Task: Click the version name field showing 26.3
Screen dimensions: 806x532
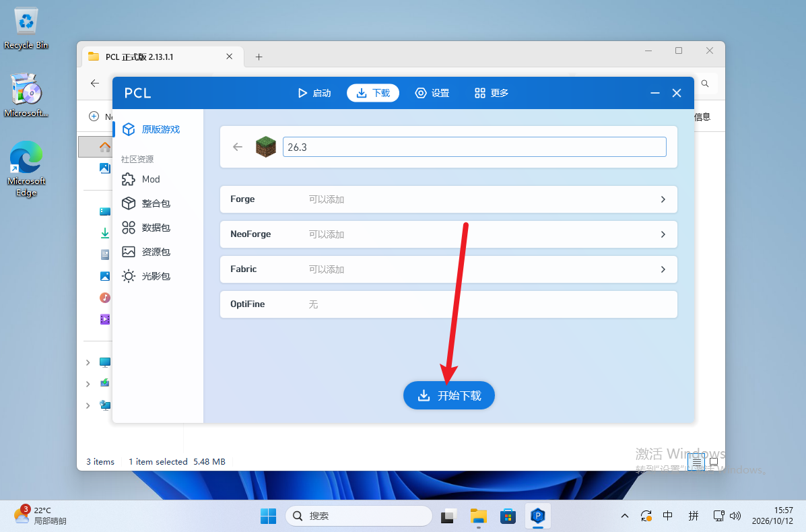Action: pos(475,147)
